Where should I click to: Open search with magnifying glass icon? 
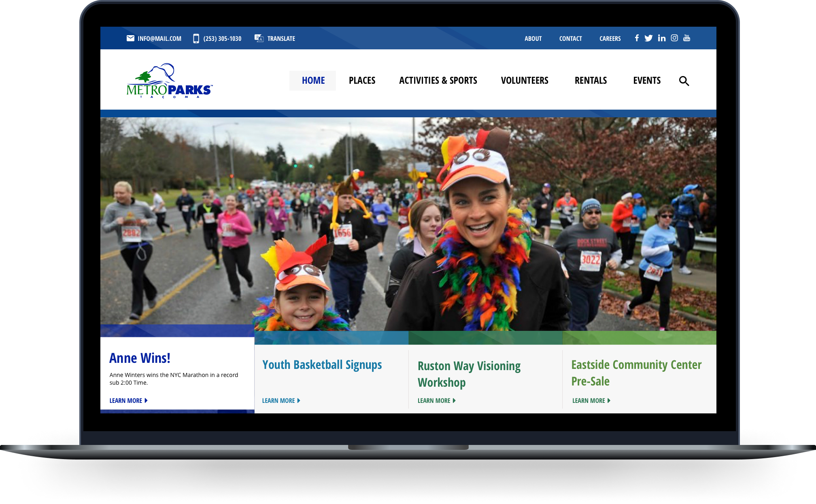pos(684,81)
